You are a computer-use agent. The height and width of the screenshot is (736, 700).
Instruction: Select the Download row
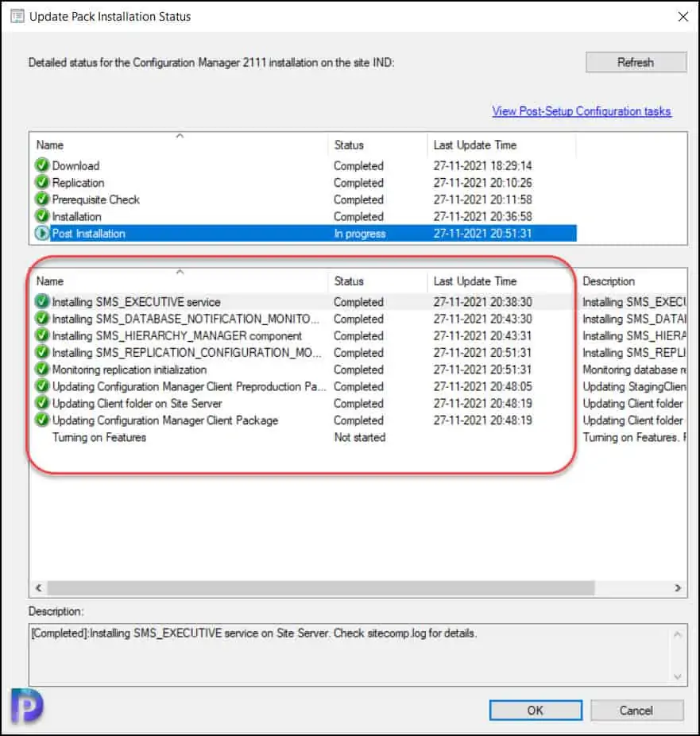click(305, 165)
